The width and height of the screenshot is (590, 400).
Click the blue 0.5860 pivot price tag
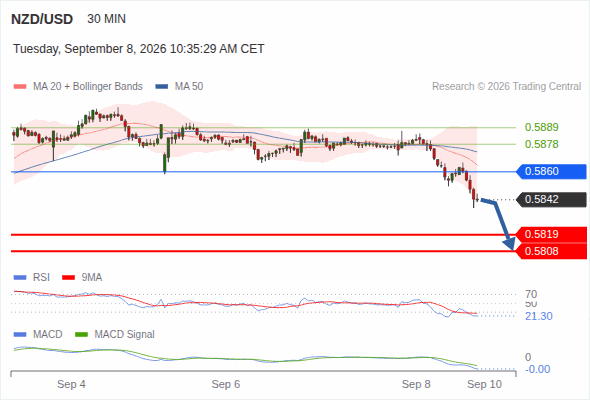click(551, 172)
